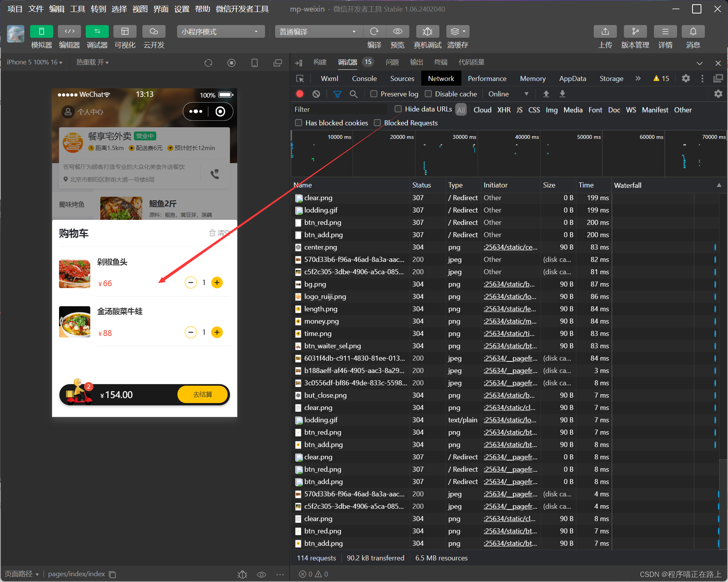
Task: Open the 小程序模式 mode dropdown
Action: [x=221, y=32]
